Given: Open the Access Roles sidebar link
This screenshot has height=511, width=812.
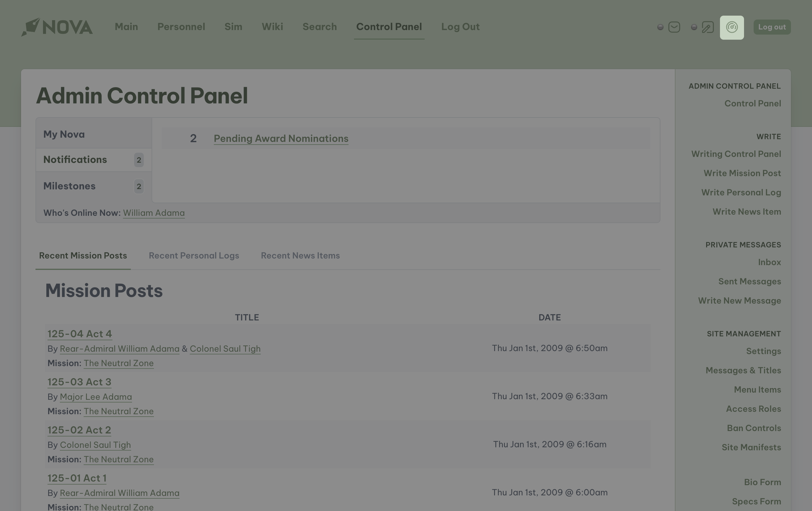Looking at the screenshot, I should pyautogui.click(x=753, y=409).
